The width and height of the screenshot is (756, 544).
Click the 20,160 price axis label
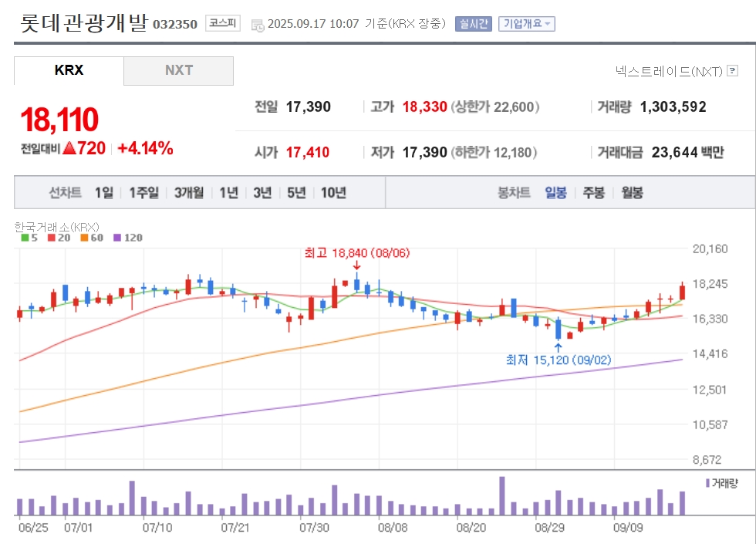[710, 249]
